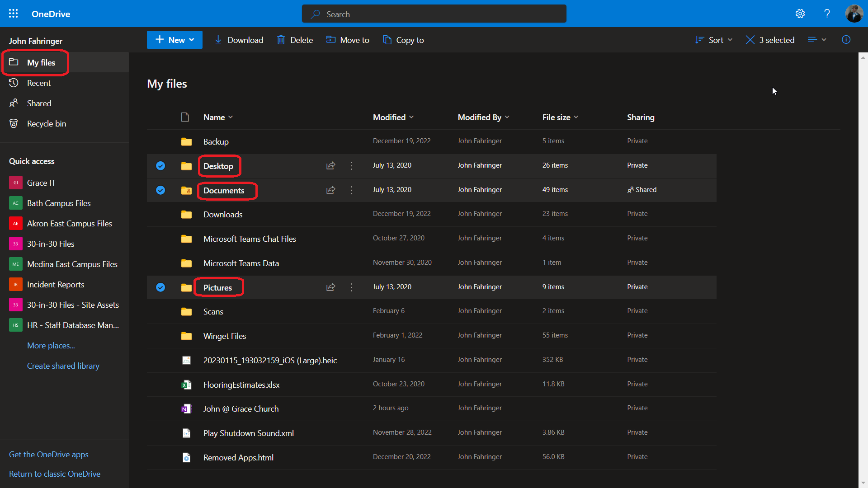Open the Modified By column menu
Viewport: 868px width, 488px height.
[484, 117]
